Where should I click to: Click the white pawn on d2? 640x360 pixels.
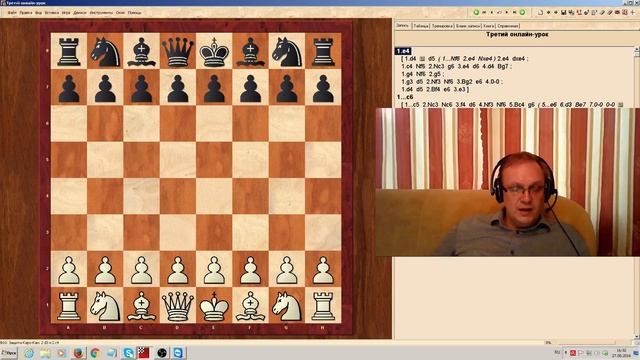pos(178,269)
